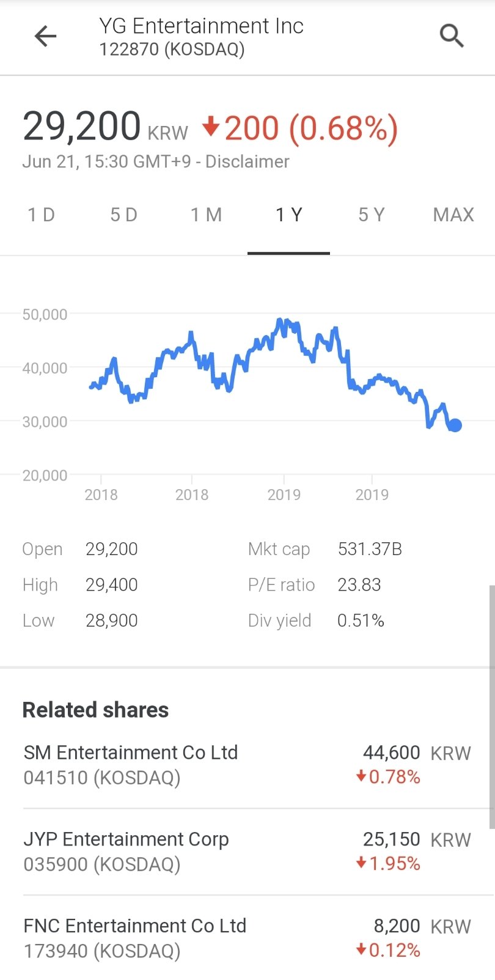Tap the back arrow icon

pos(45,37)
